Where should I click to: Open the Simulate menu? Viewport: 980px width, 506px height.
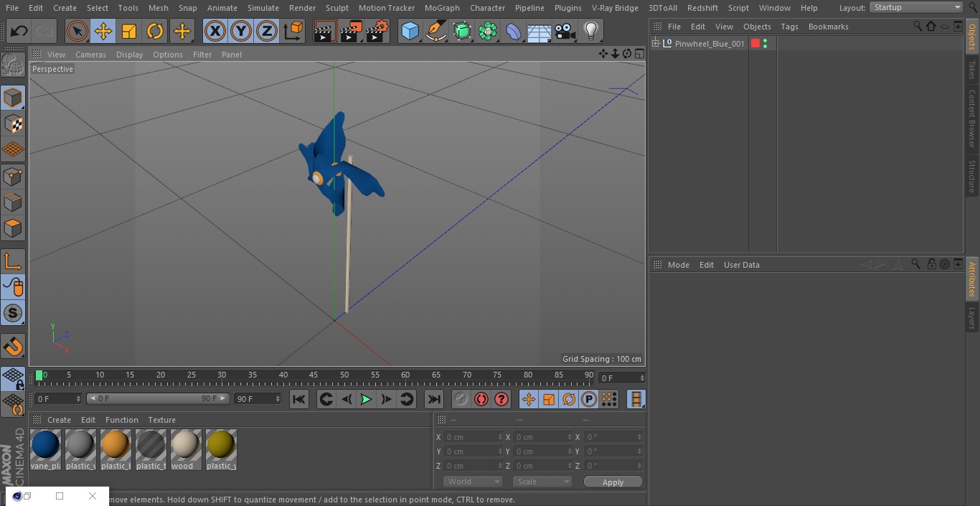click(263, 8)
